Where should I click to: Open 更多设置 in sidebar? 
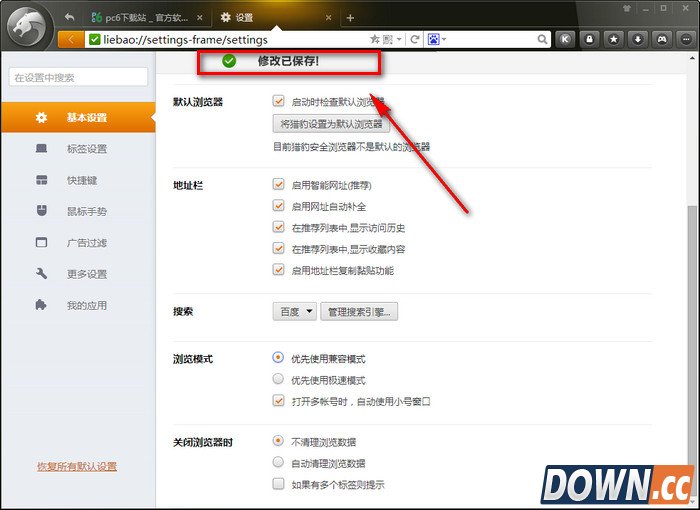point(79,274)
